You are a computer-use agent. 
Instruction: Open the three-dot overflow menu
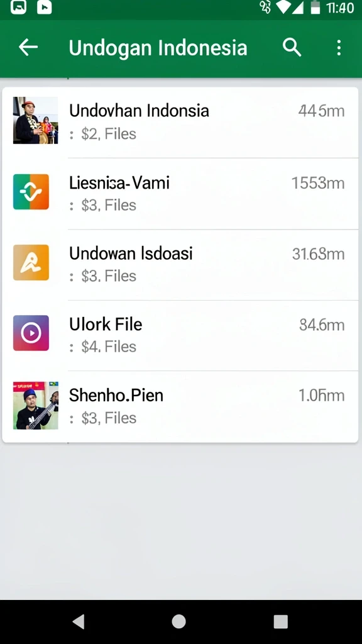[x=339, y=48]
